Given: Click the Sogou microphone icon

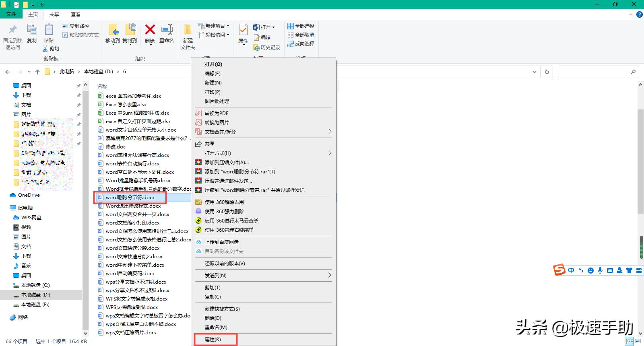Looking at the screenshot, I should pos(600,270).
